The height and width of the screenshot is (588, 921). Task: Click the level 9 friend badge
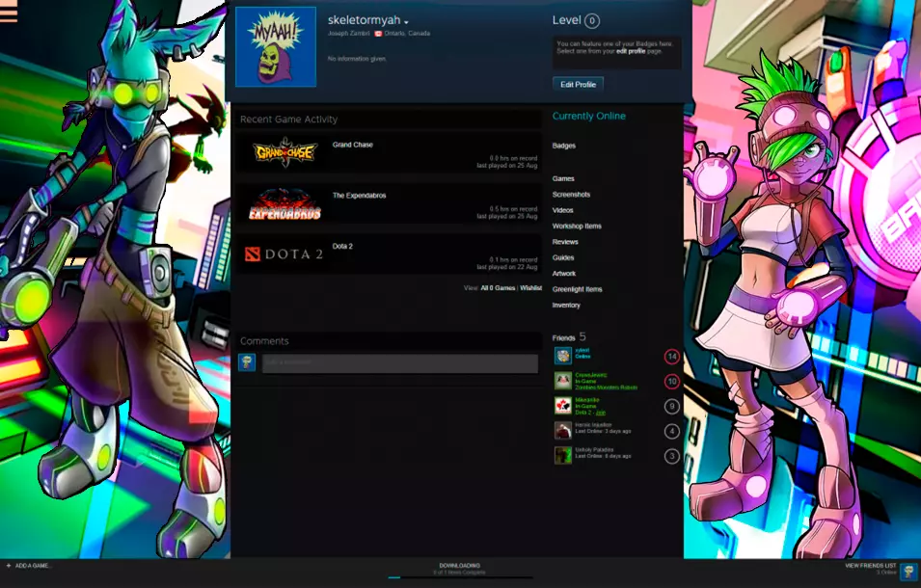click(672, 406)
